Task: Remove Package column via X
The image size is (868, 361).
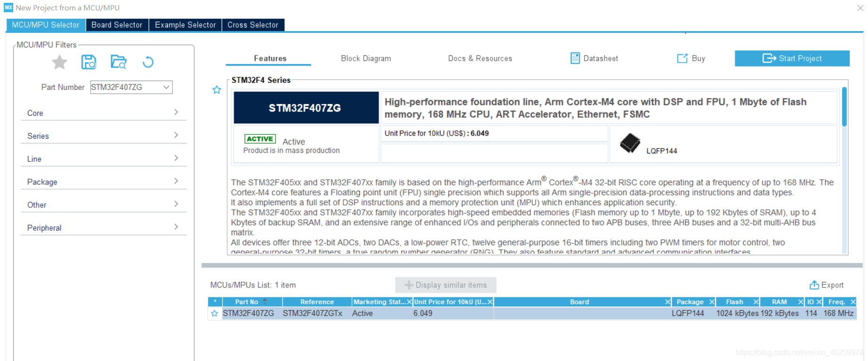Action: point(712,302)
